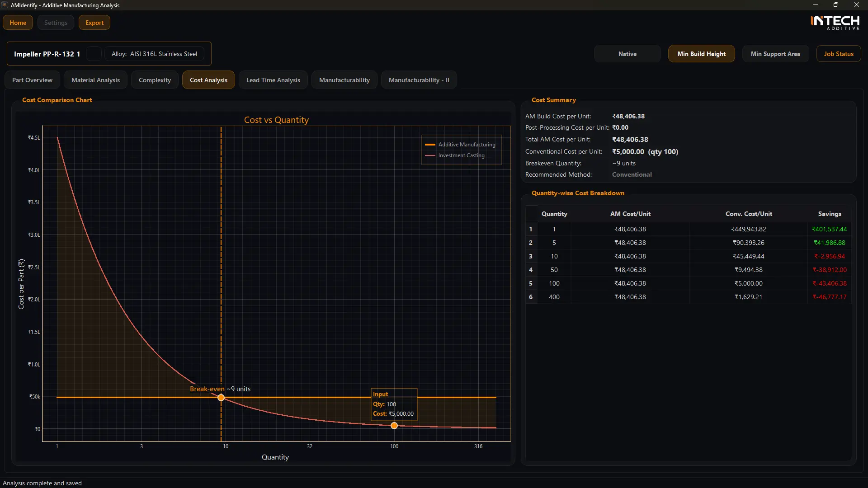
Task: Open the Manufacturability - II tab
Action: pos(419,80)
